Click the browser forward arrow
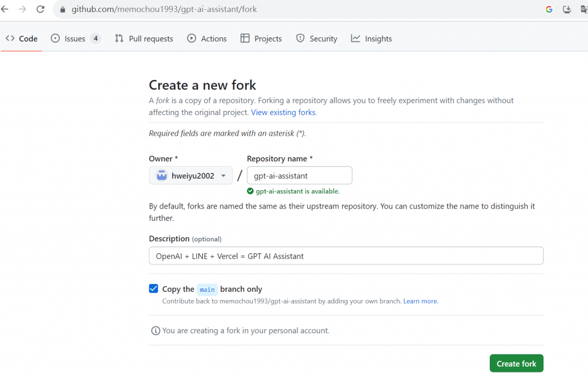This screenshot has width=588, height=377. click(x=22, y=9)
